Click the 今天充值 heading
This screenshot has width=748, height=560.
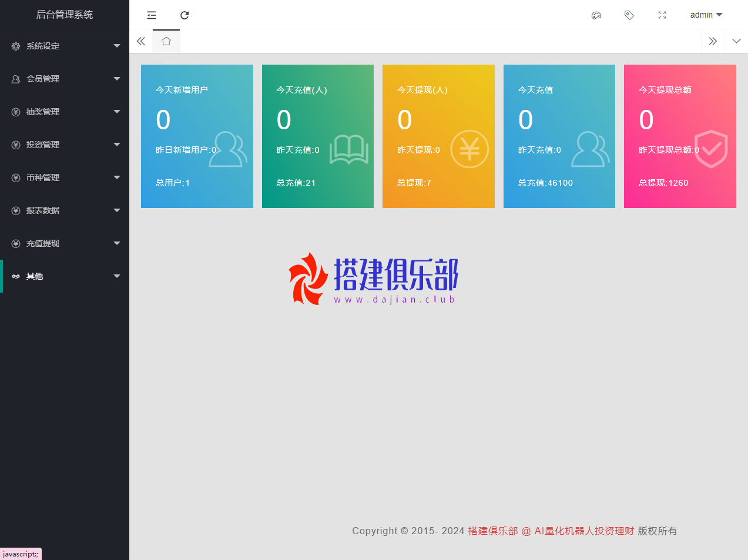tap(535, 90)
